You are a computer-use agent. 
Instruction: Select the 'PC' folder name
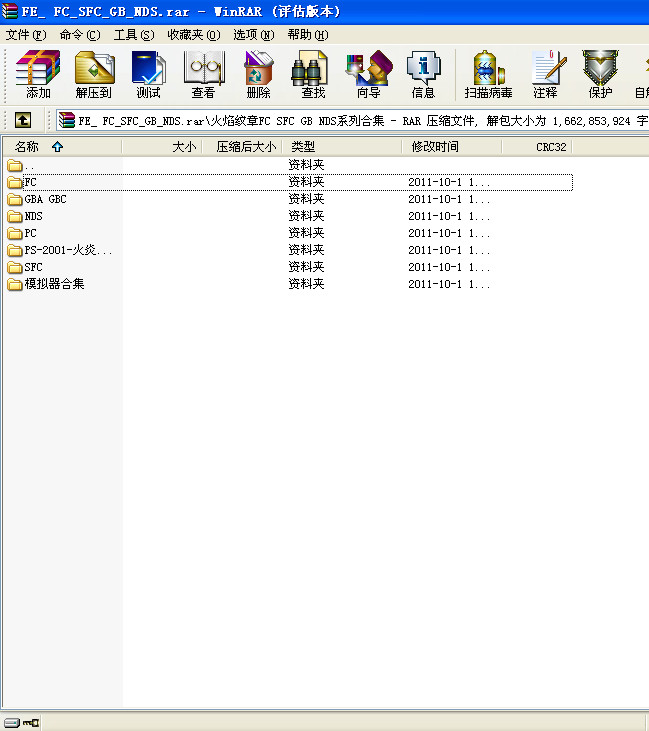[x=30, y=233]
